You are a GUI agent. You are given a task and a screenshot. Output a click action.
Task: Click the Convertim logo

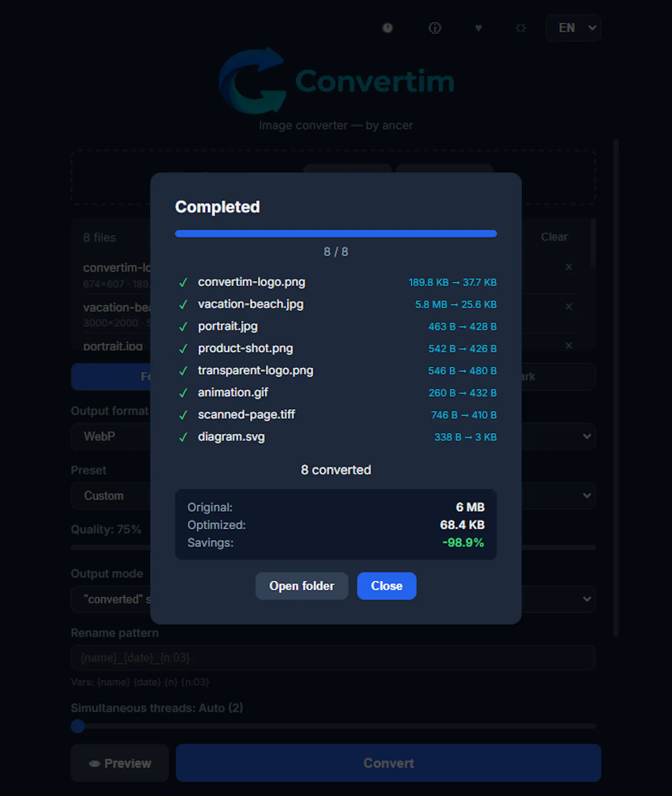point(336,81)
